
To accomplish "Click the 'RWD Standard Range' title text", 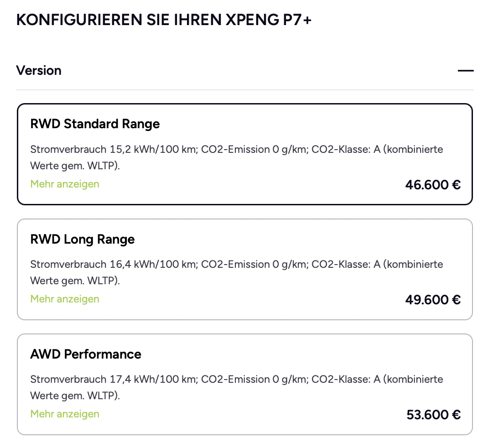I will pos(95,124).
